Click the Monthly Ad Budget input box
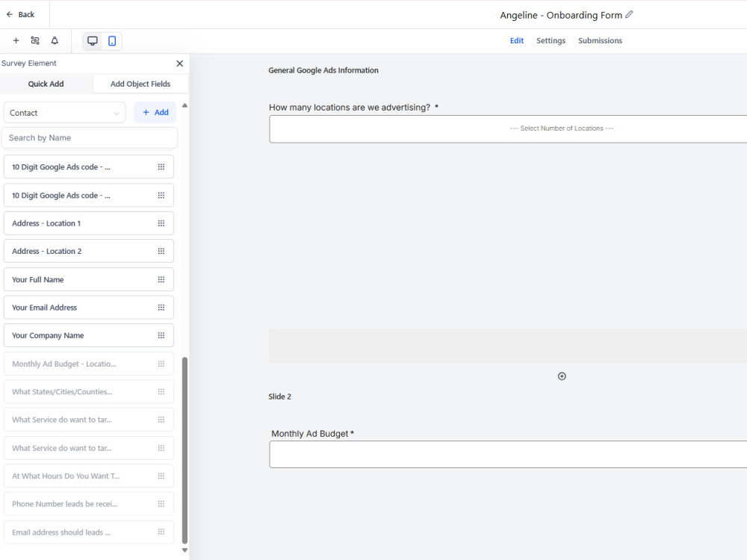Viewport: 747px width, 560px height. tap(508, 454)
